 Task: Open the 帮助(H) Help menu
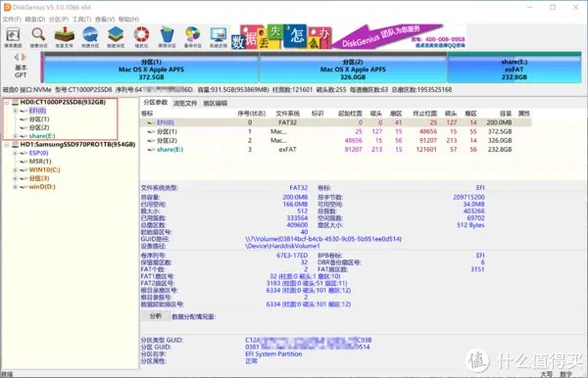[128, 20]
